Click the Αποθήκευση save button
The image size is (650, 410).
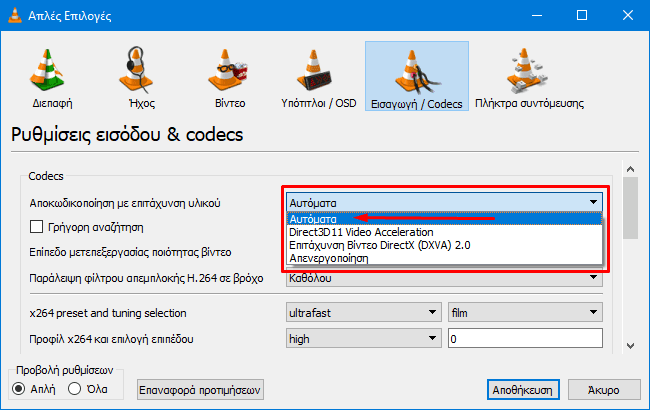[x=523, y=390]
